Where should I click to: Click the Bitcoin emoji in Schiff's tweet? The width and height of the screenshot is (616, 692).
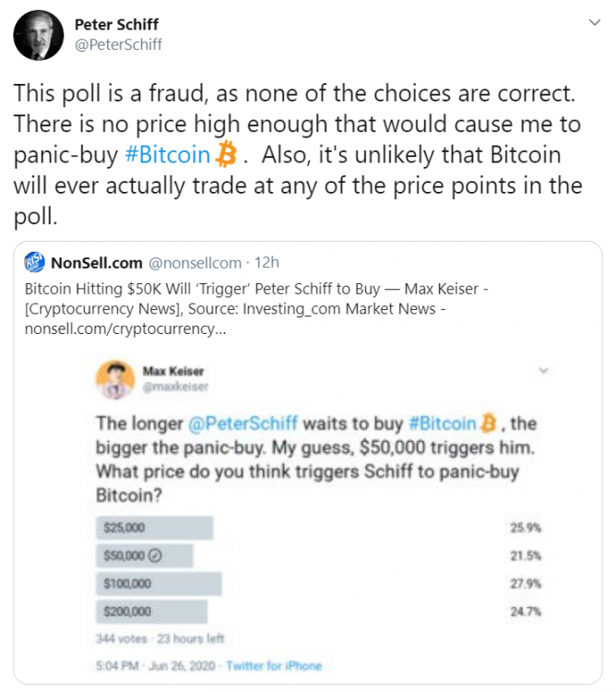[226, 154]
